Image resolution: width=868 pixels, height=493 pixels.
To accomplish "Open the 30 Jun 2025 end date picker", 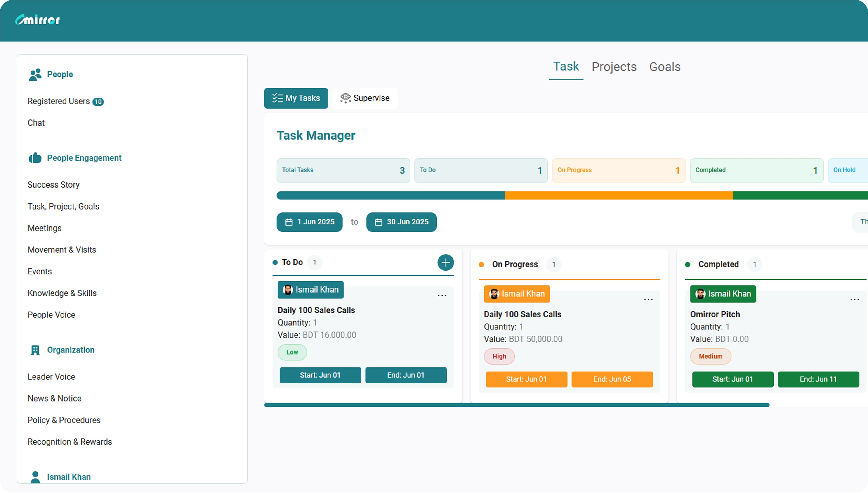I will [x=401, y=222].
